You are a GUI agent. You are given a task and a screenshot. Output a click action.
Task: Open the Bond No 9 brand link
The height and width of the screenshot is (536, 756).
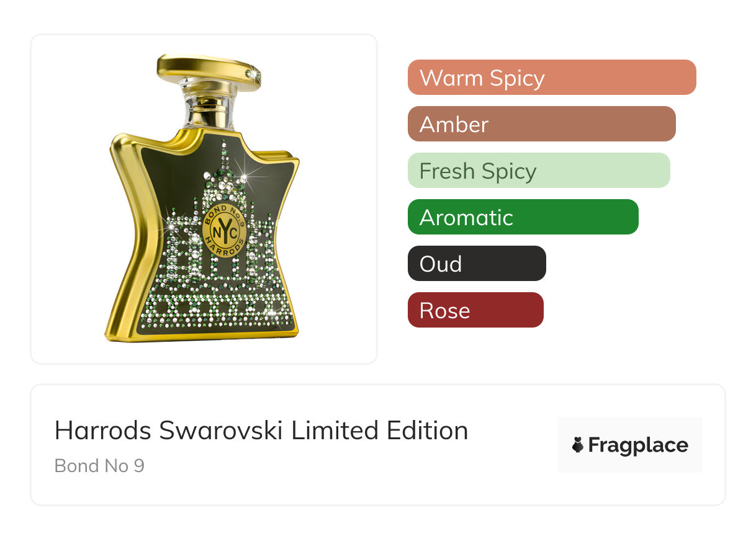tap(99, 465)
